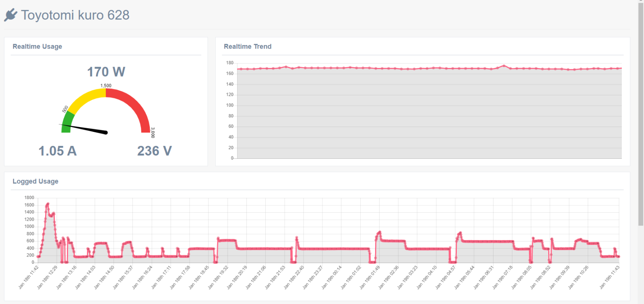Click the 500 label on the gauge
Viewport: 644px width, 304px height.
click(65, 109)
